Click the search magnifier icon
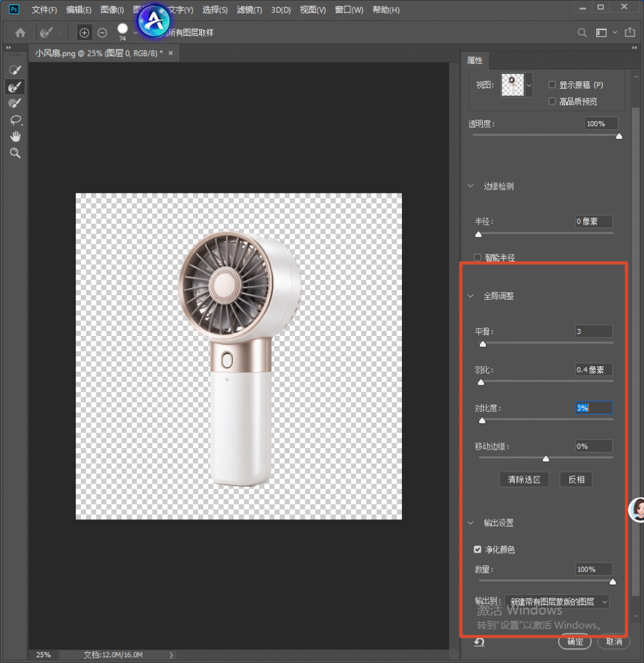The height and width of the screenshot is (663, 644). click(x=582, y=32)
